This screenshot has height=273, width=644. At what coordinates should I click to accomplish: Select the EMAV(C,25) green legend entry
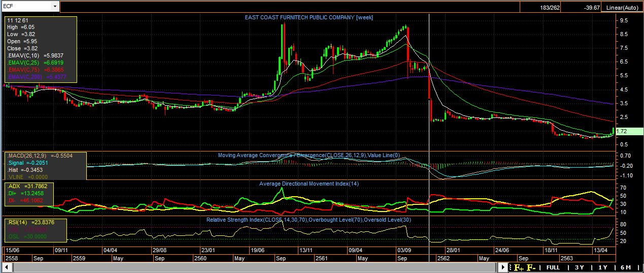coord(35,62)
